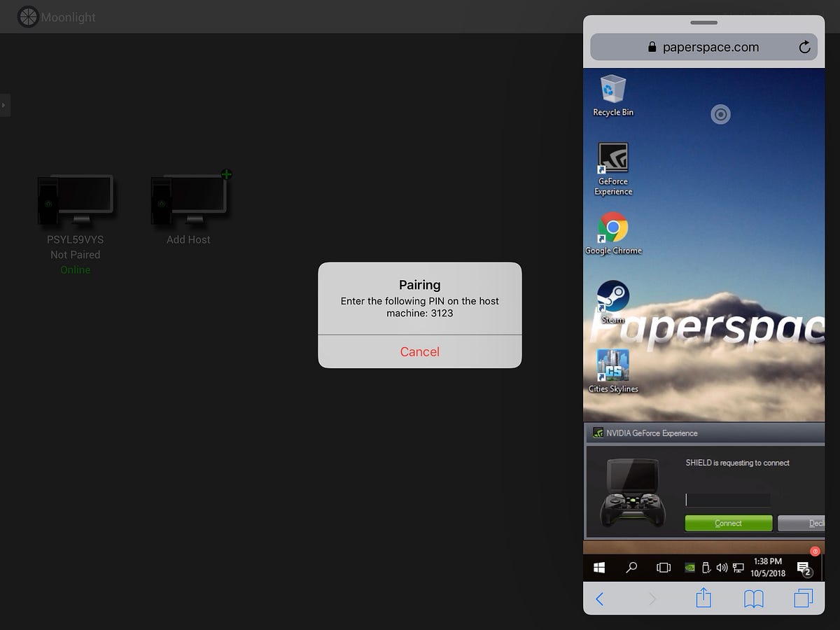The width and height of the screenshot is (840, 630).
Task: Click 'SHIELD is requesting to connect' text
Action: pos(738,463)
